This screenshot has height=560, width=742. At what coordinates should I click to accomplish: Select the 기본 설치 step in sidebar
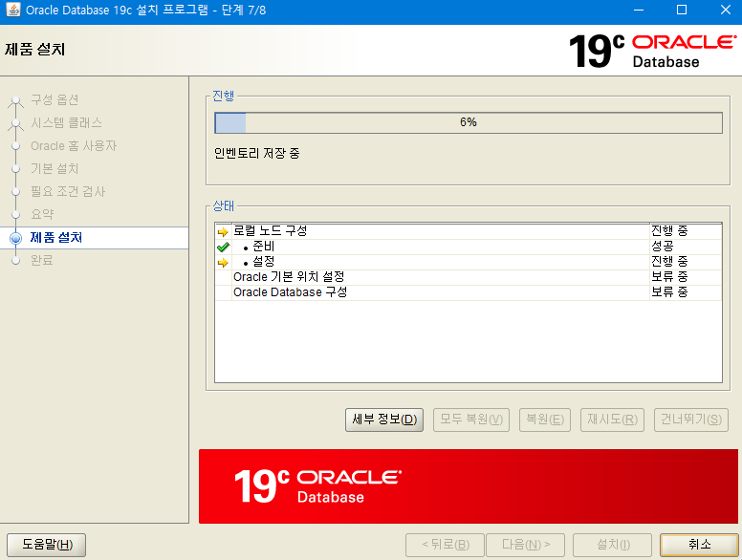point(55,168)
